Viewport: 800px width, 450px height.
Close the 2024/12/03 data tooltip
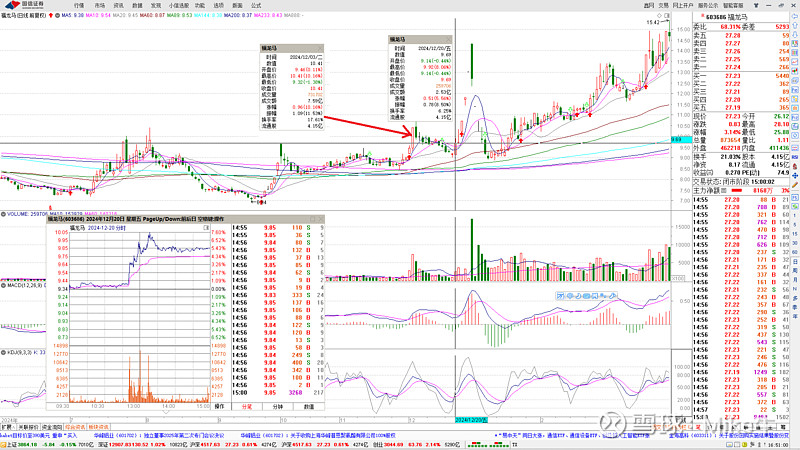[x=320, y=48]
